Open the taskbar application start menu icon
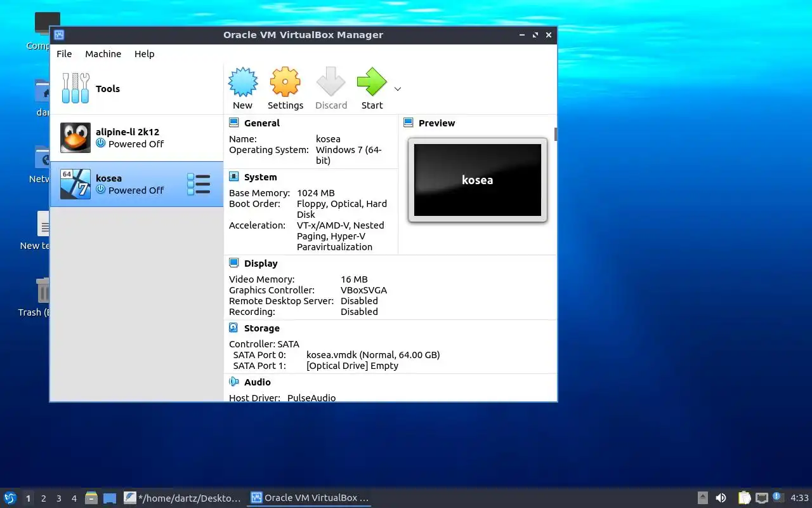 coord(10,498)
